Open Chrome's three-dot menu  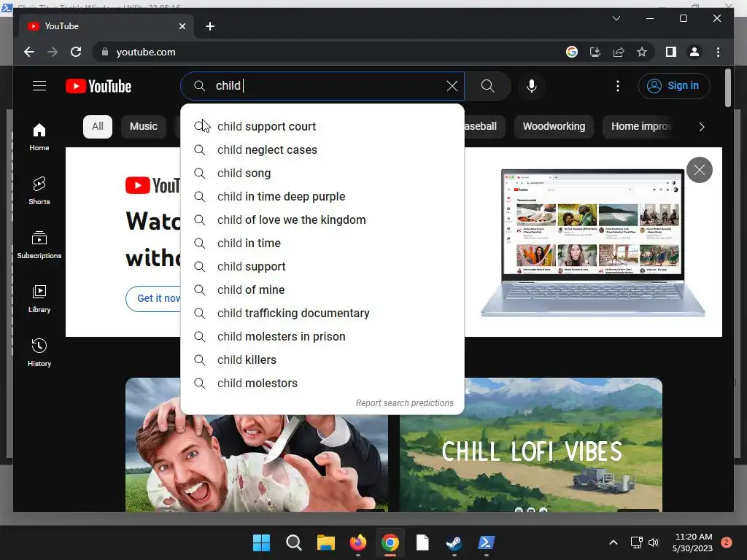click(718, 52)
